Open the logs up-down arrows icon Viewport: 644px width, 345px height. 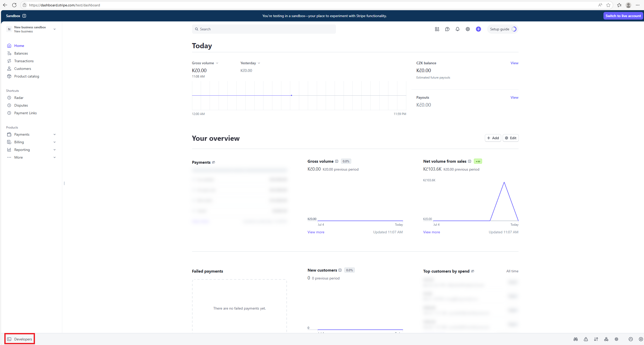596,339
